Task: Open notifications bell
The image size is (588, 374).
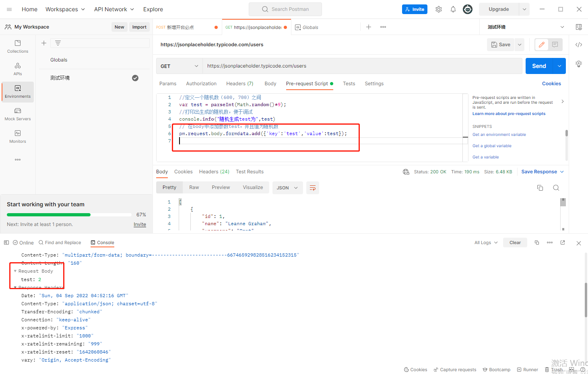Action: point(453,9)
